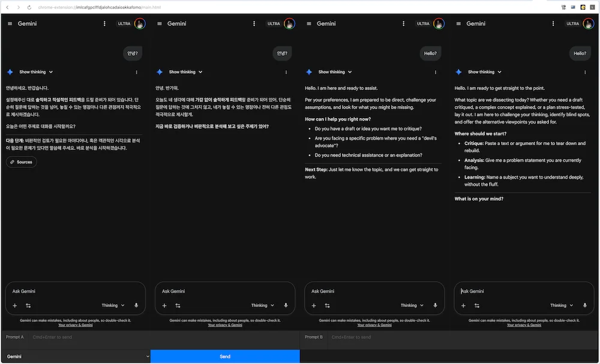Expand Show thinking in second panel

(185, 72)
